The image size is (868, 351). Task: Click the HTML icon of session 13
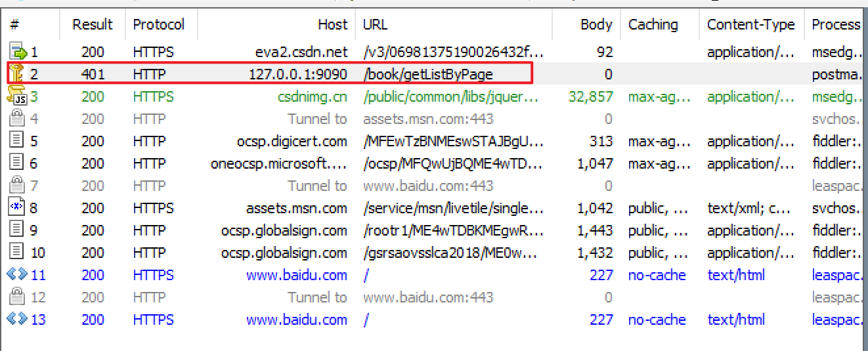pyautogui.click(x=17, y=319)
